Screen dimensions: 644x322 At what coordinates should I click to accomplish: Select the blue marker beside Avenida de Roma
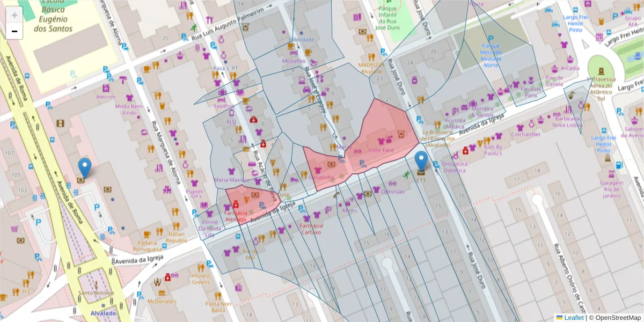pyautogui.click(x=84, y=167)
